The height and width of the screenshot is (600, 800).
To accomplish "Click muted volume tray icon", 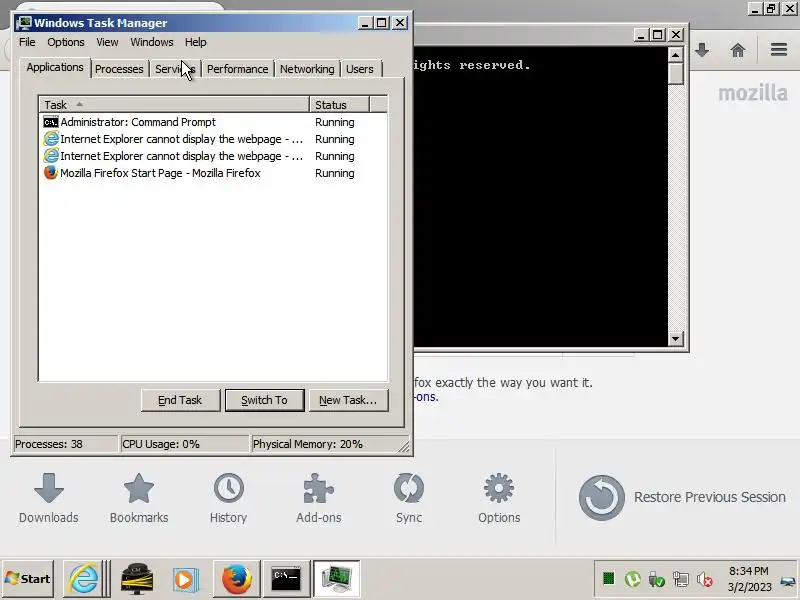I will (x=705, y=579).
